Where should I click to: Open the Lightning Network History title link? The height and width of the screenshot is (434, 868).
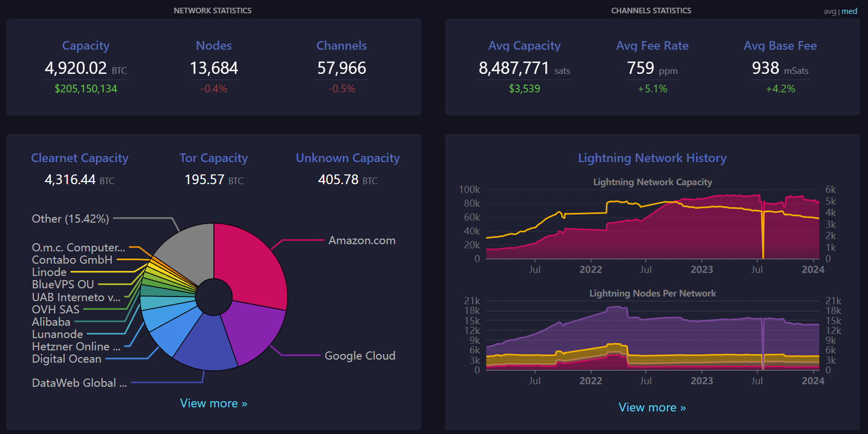click(653, 158)
